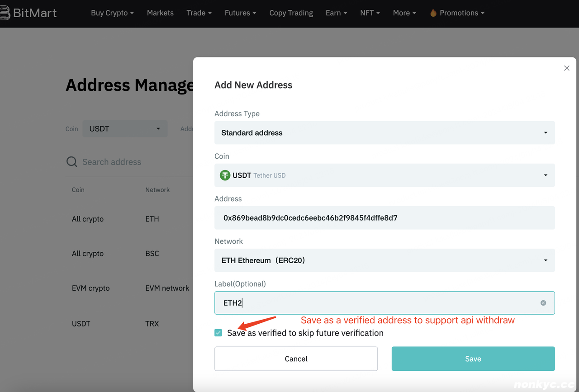Open the Address Type dropdown
This screenshot has height=392, width=579.
pyautogui.click(x=384, y=133)
